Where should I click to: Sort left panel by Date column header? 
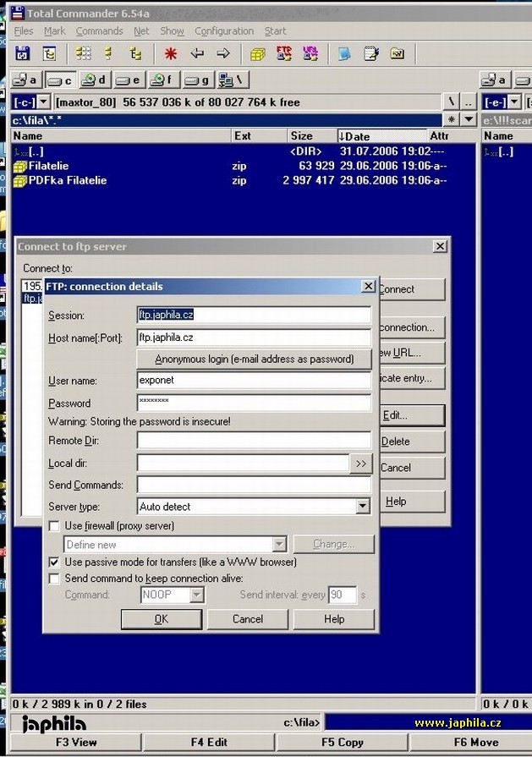tap(381, 136)
